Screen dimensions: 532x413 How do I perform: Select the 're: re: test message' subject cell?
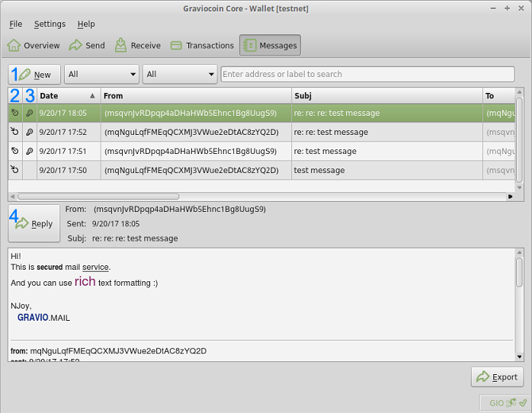(386, 132)
